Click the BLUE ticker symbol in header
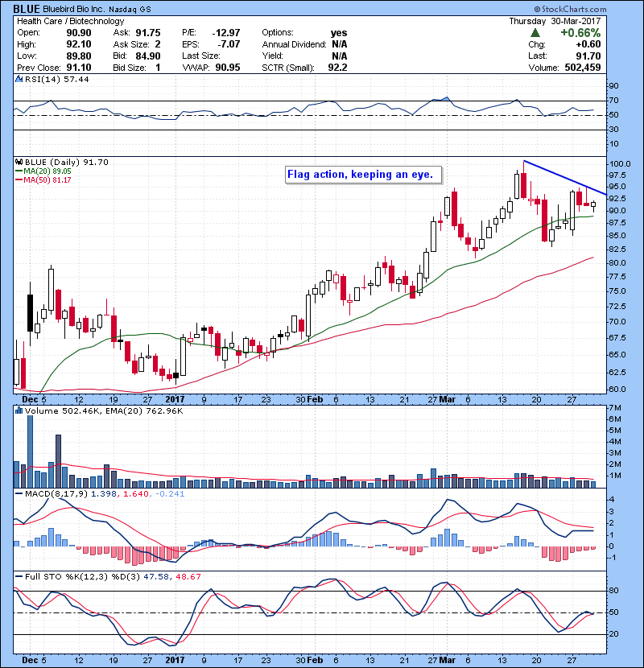 pos(27,9)
